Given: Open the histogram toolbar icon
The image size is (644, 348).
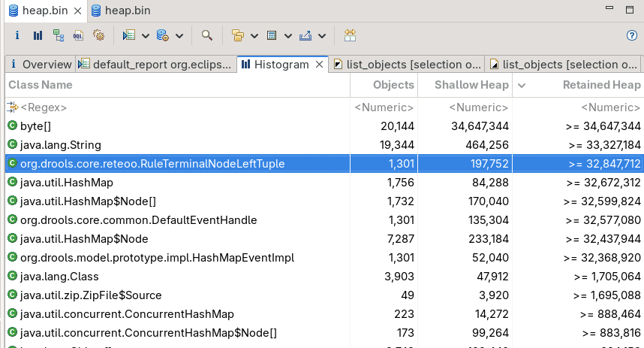Looking at the screenshot, I should pyautogui.click(x=38, y=35).
